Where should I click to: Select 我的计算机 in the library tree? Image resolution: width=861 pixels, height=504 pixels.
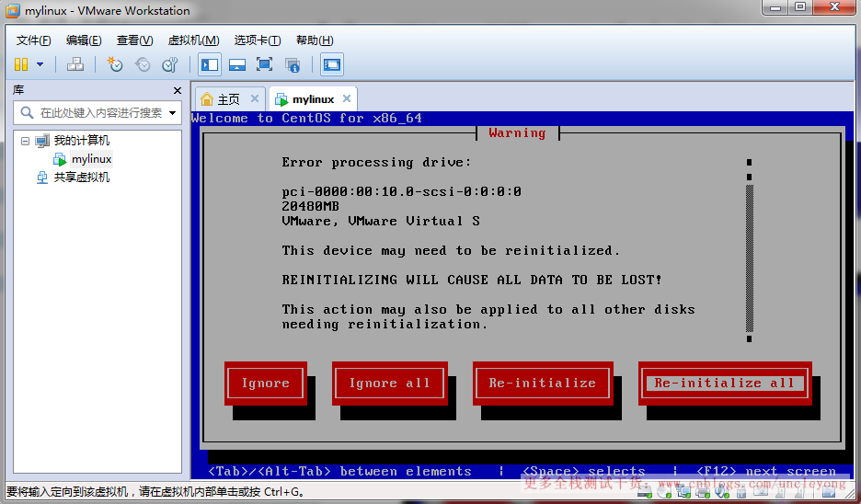(x=81, y=141)
